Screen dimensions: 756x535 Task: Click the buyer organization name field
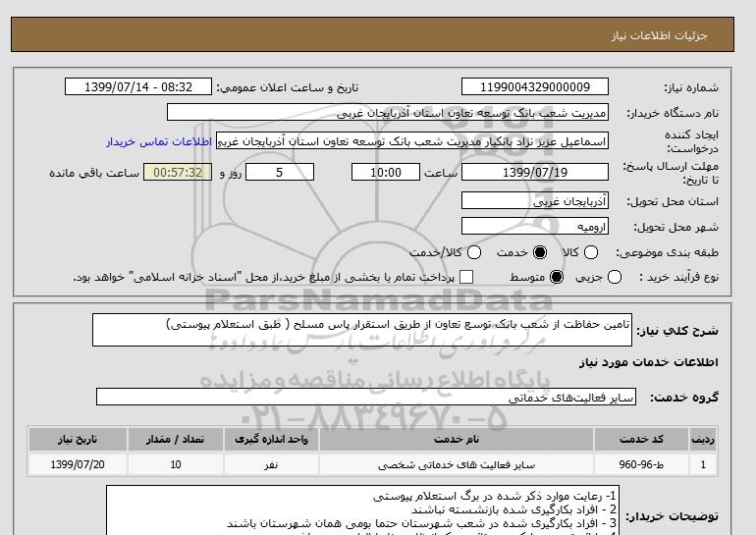click(x=388, y=112)
